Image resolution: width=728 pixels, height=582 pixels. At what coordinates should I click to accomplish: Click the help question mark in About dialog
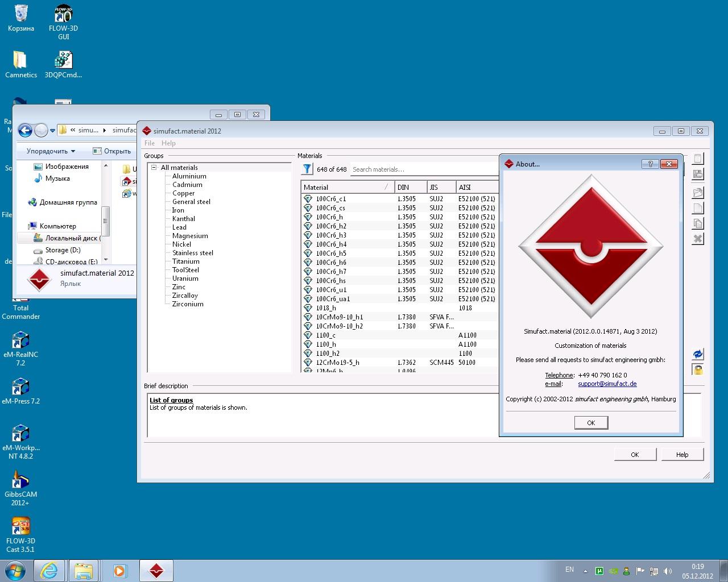(x=650, y=164)
